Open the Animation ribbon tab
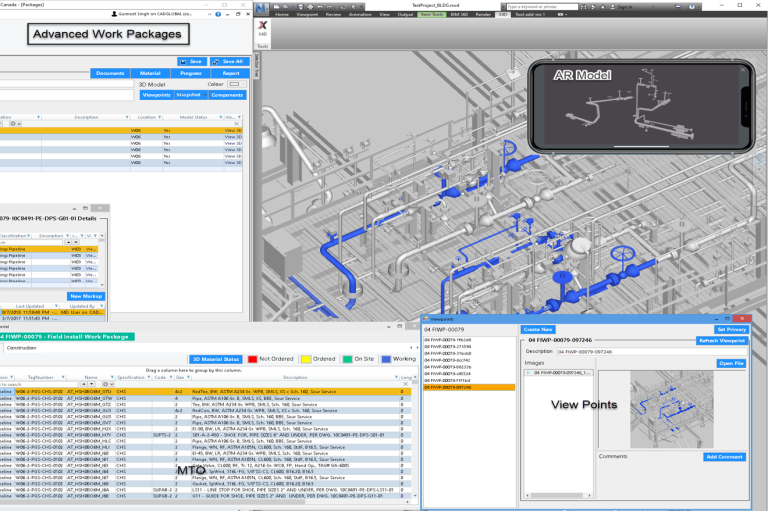Screen dimensions: 768x511 pos(360,15)
